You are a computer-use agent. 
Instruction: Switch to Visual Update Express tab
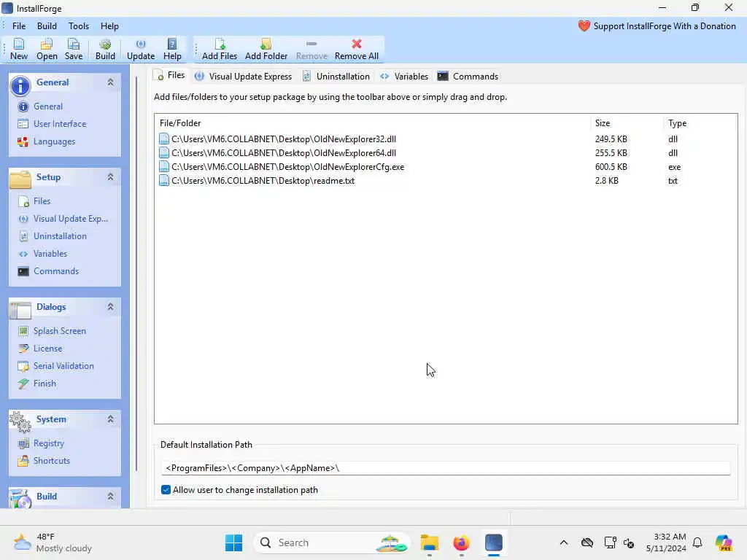pos(244,76)
